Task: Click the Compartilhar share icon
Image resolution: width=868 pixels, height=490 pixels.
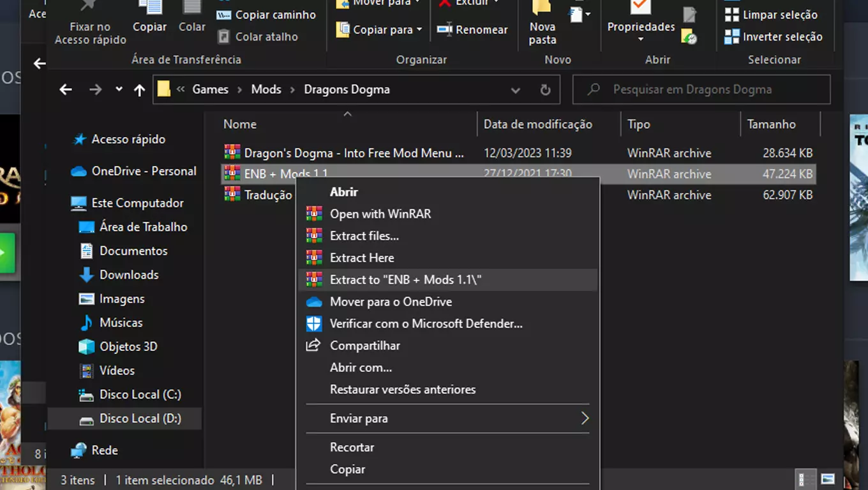Action: (313, 345)
